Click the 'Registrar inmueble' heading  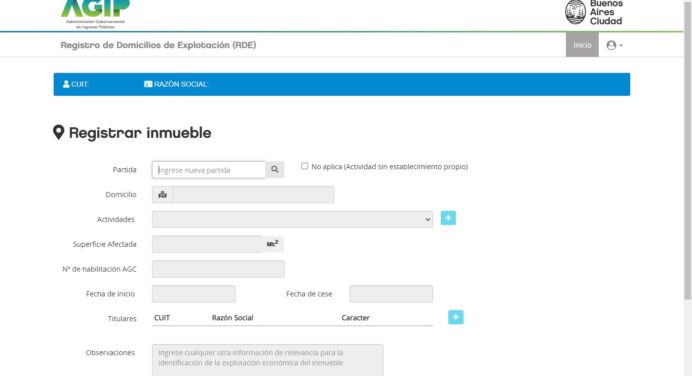pos(140,133)
